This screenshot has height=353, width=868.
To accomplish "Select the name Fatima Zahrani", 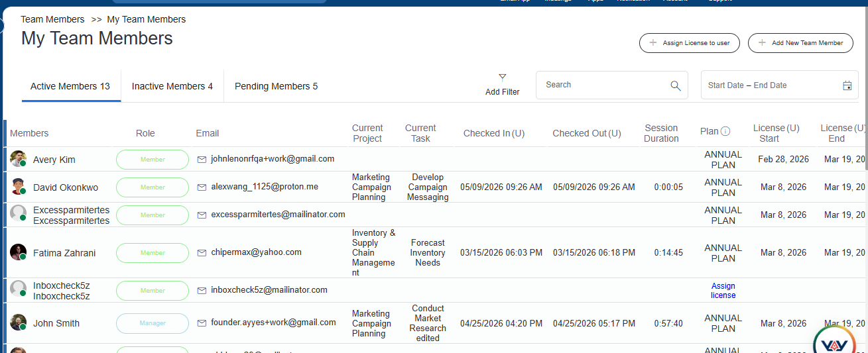I will click(65, 253).
